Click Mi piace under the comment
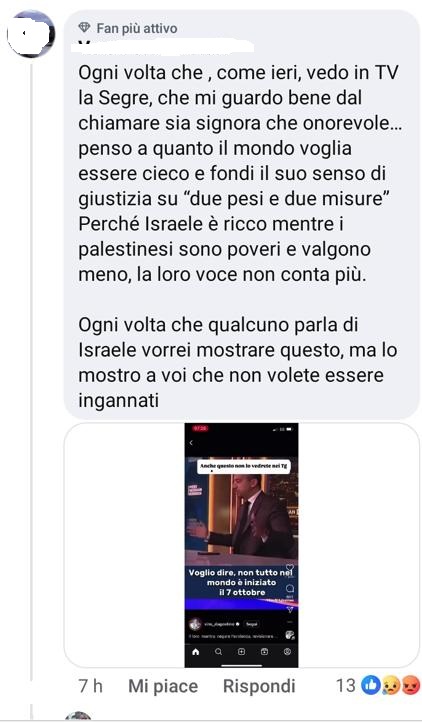This screenshot has height=723, width=422. [x=163, y=686]
